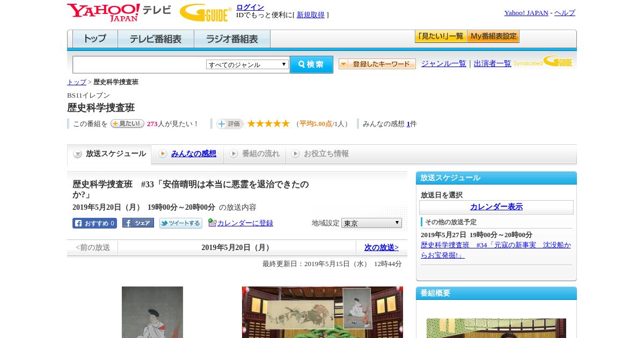Viewport: 644px width, 338px height.
Task: Click the 評価 rating button
Action: (x=230, y=124)
